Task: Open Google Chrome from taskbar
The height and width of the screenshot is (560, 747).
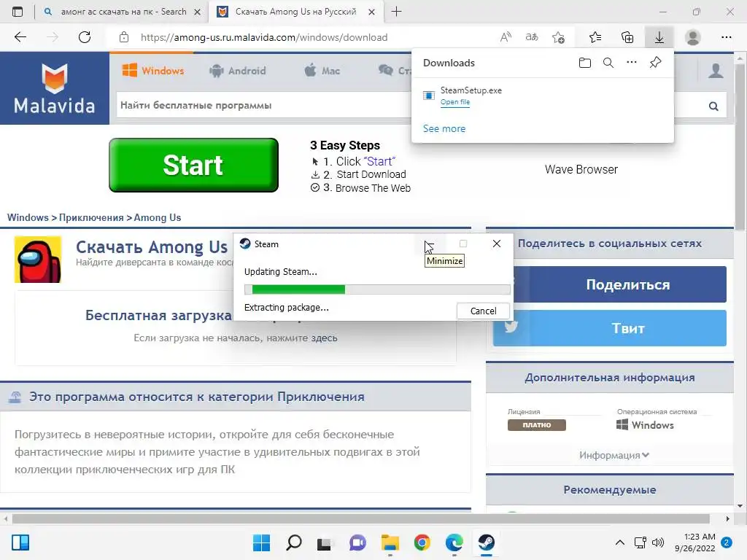Action: 422,542
